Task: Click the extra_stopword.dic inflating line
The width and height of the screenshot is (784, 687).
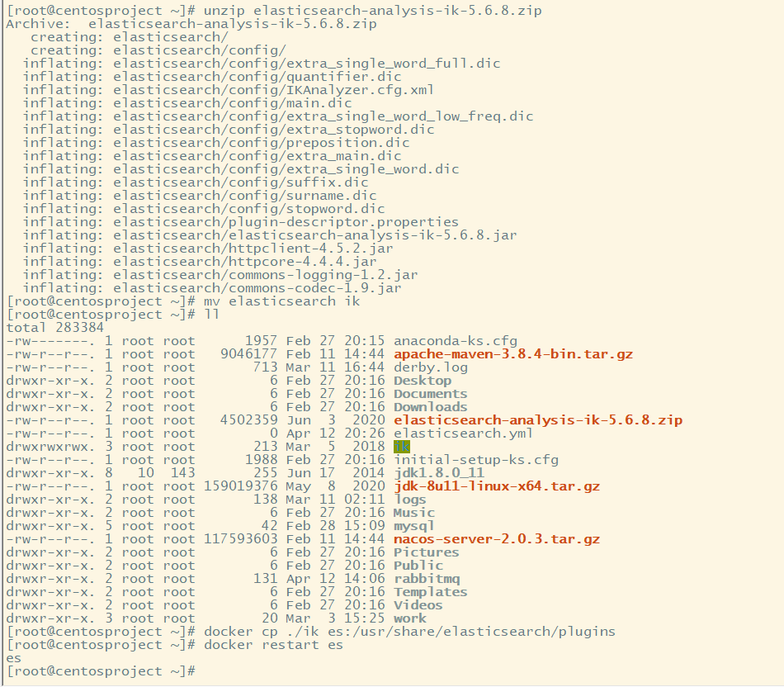Action: [x=229, y=130]
